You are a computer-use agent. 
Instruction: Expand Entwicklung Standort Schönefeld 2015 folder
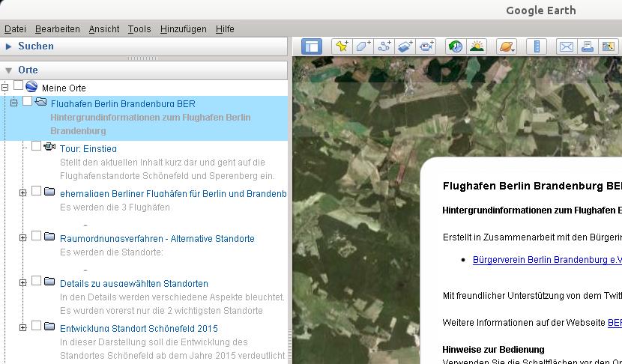pos(23,327)
